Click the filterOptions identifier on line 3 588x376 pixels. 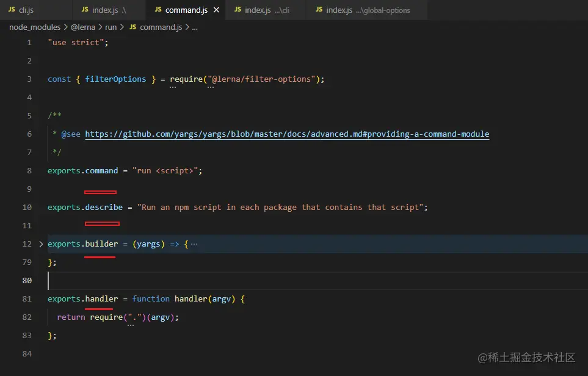tap(115, 79)
